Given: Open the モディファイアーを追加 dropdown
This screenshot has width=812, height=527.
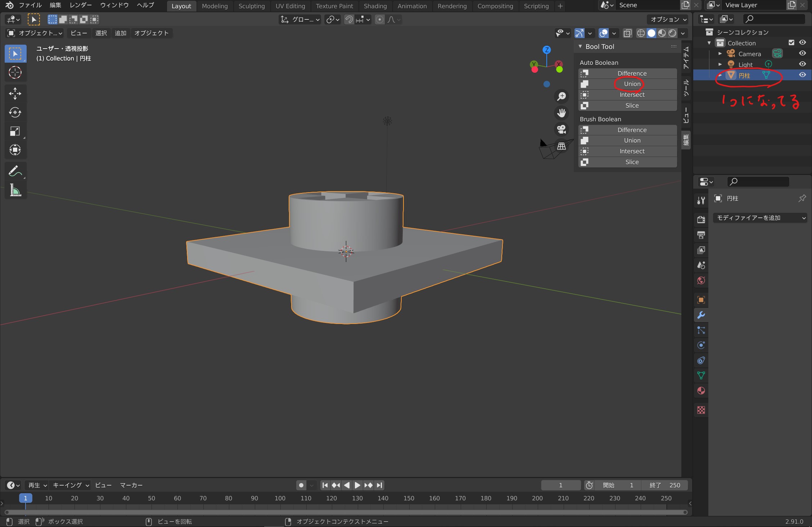Looking at the screenshot, I should click(760, 218).
